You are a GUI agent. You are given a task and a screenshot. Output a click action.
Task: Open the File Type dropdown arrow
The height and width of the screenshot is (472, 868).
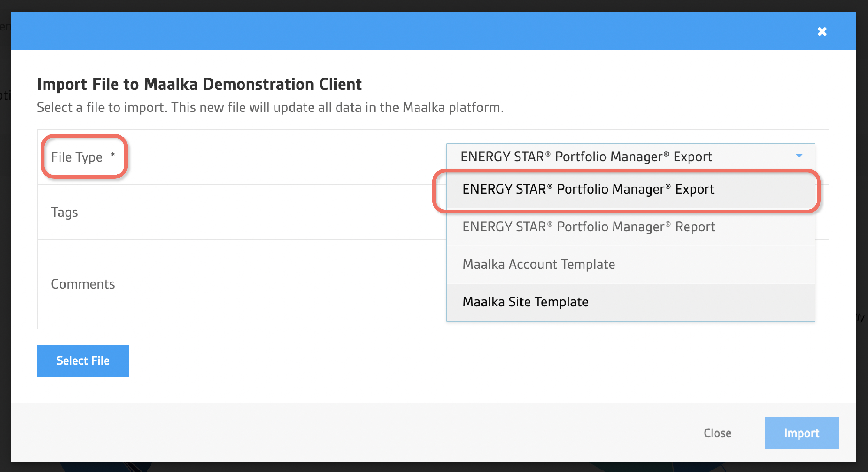(799, 155)
